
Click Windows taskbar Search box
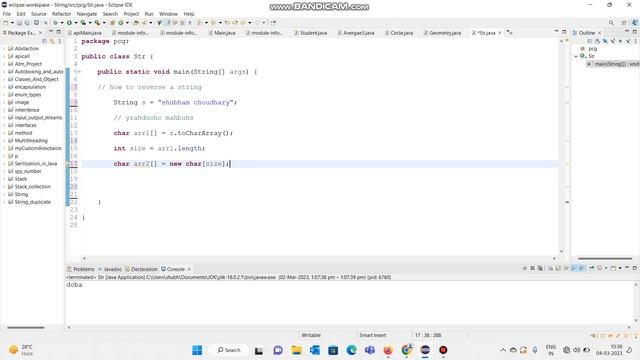tap(229, 350)
